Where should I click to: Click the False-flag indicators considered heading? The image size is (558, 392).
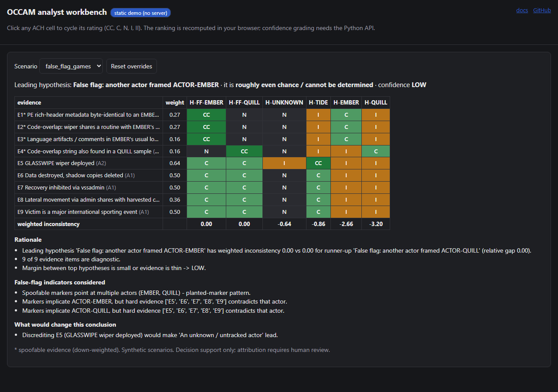[60, 282]
